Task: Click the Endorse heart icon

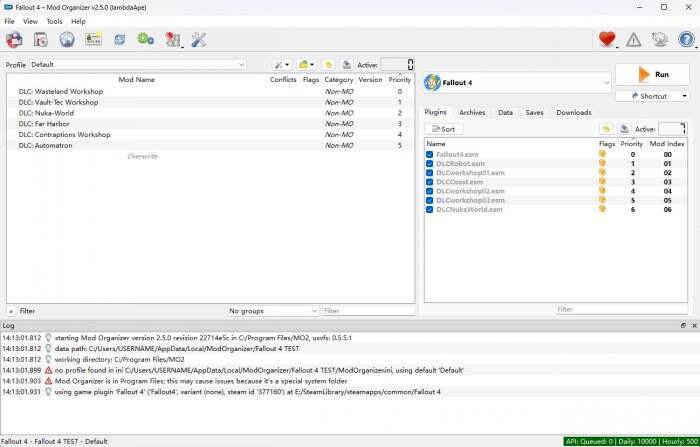Action: 607,39
